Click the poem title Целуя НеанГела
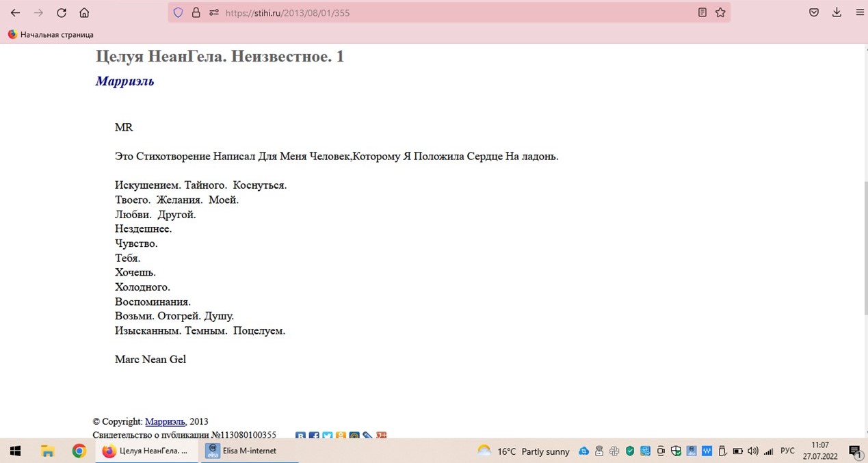 tap(220, 56)
